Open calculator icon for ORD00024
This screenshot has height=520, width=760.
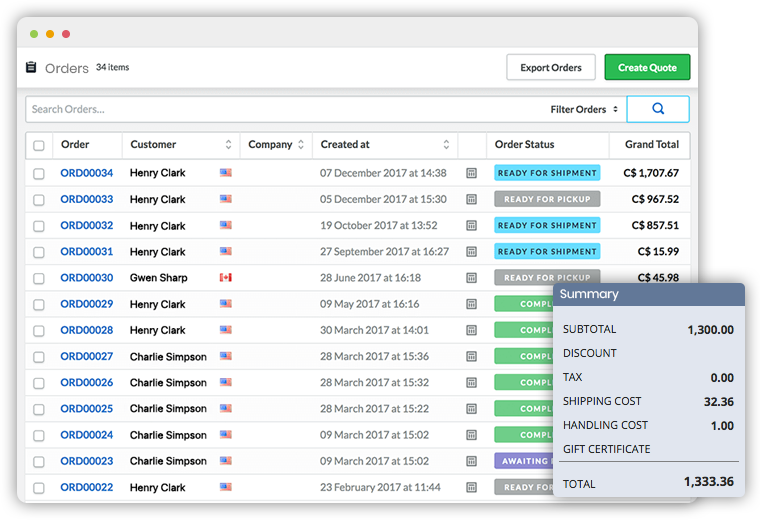tap(471, 435)
